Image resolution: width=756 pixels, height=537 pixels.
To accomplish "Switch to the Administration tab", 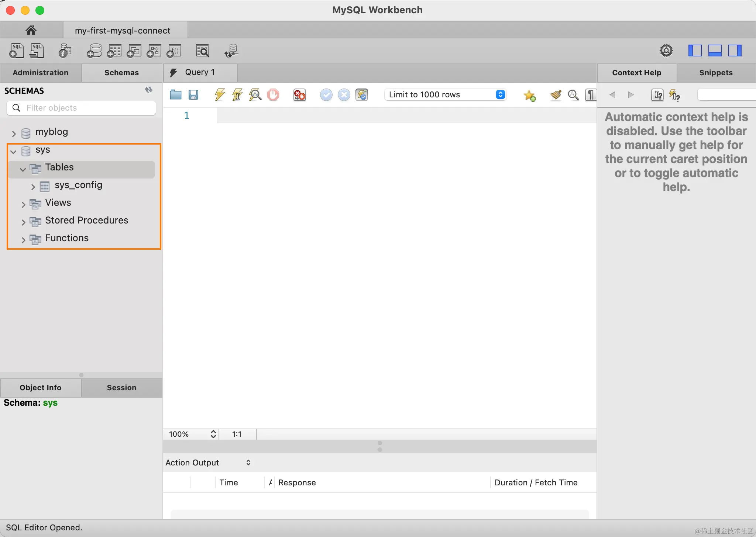I will 41,73.
